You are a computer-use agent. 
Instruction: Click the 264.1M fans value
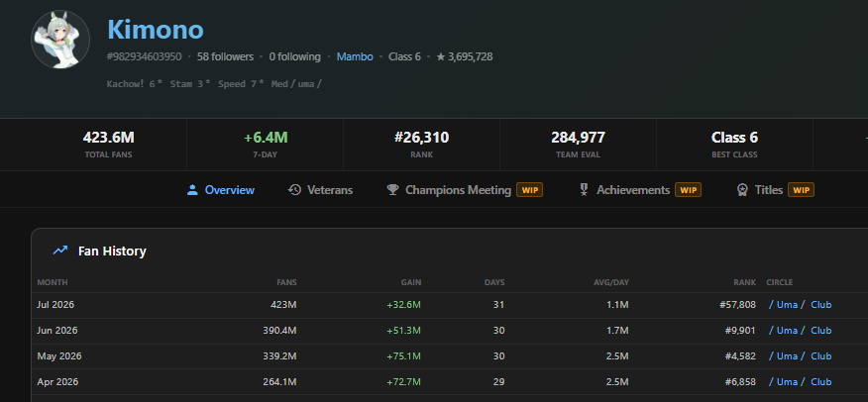click(x=279, y=382)
